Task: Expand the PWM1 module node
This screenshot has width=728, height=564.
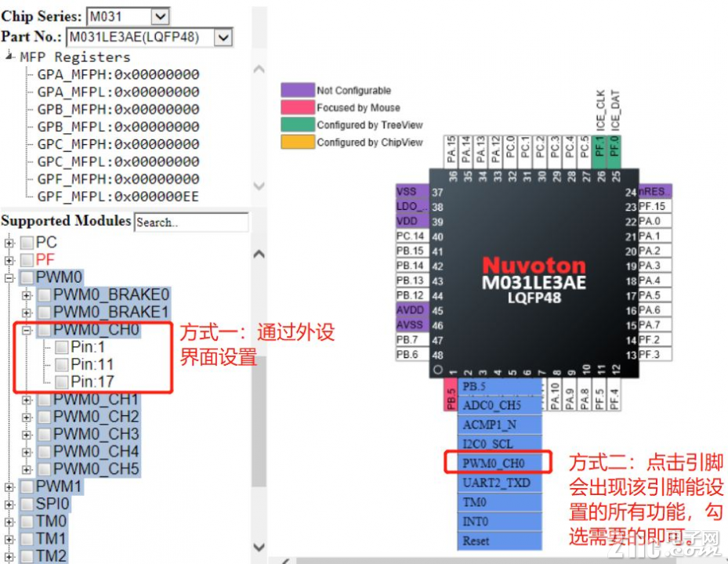Action: [9, 487]
